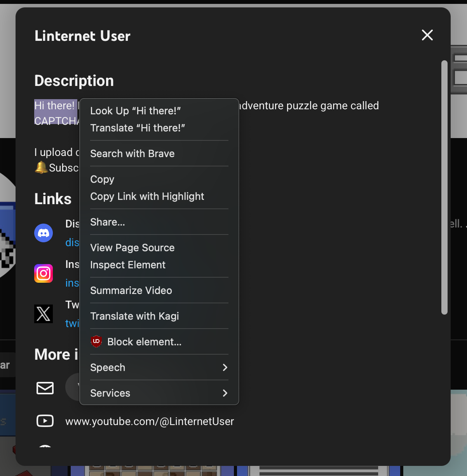Open the Share... menu item
This screenshot has width=467, height=476.
(108, 222)
